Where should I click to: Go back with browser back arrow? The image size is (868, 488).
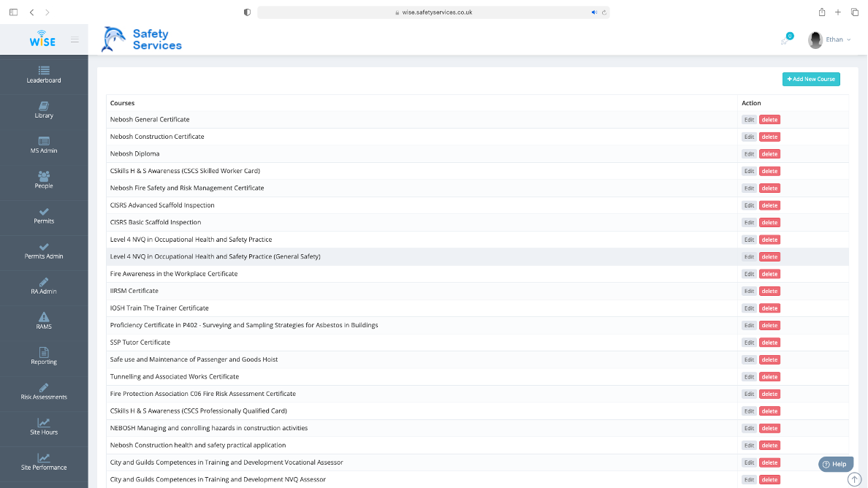tap(31, 12)
